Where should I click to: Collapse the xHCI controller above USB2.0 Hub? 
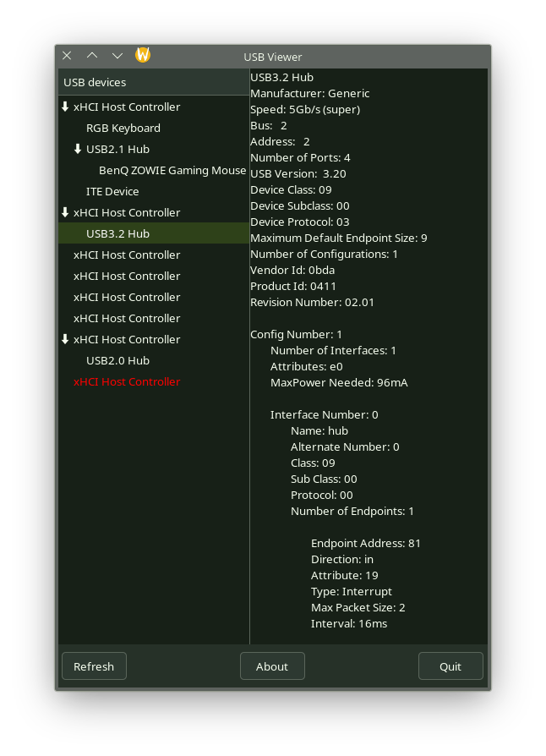click(65, 340)
